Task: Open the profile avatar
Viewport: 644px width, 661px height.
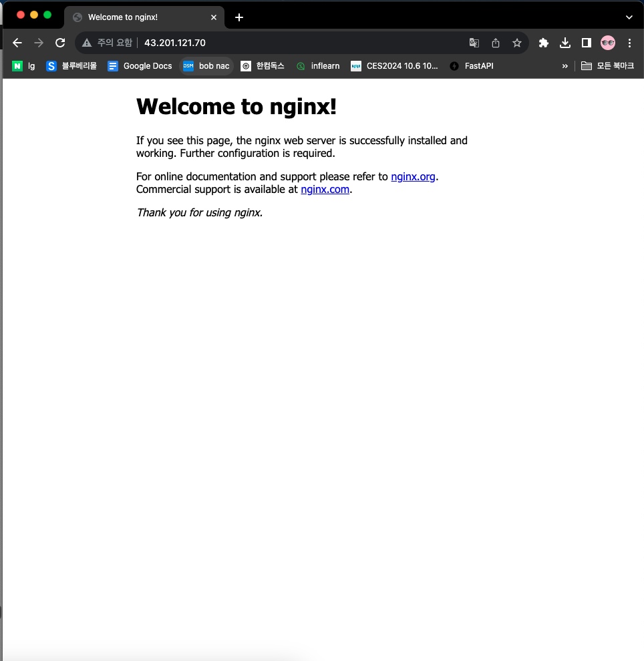Action: point(608,43)
